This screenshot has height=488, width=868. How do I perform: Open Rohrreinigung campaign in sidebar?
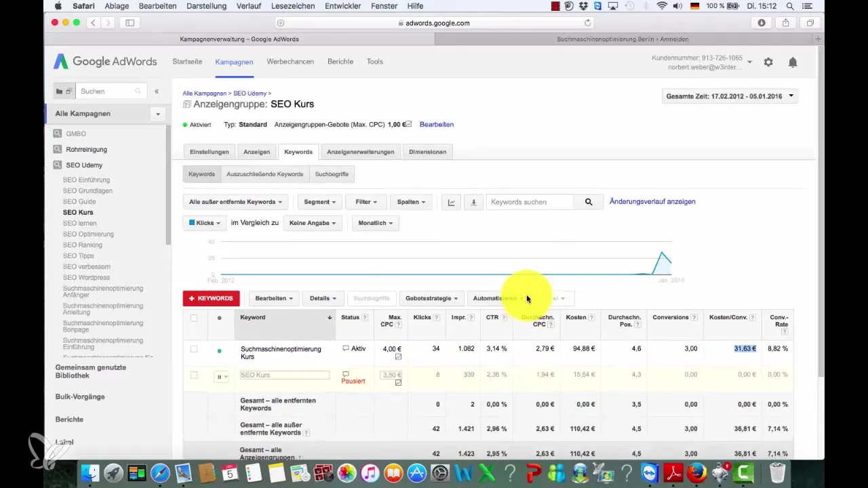[86, 149]
